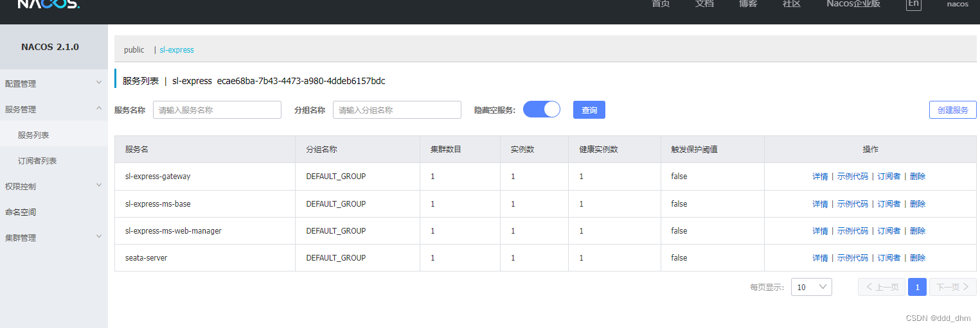This screenshot has width=980, height=328.
Task: Click the 实例数 column header
Action: pos(535,149)
